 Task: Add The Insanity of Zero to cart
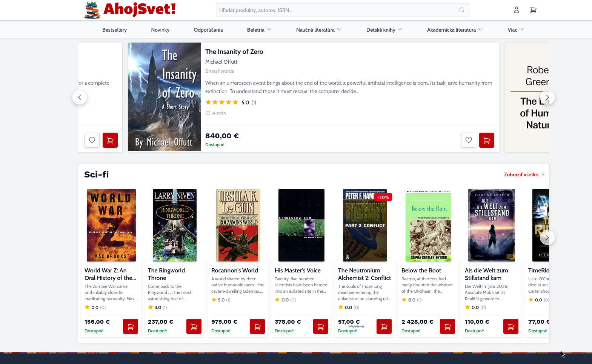coord(486,140)
